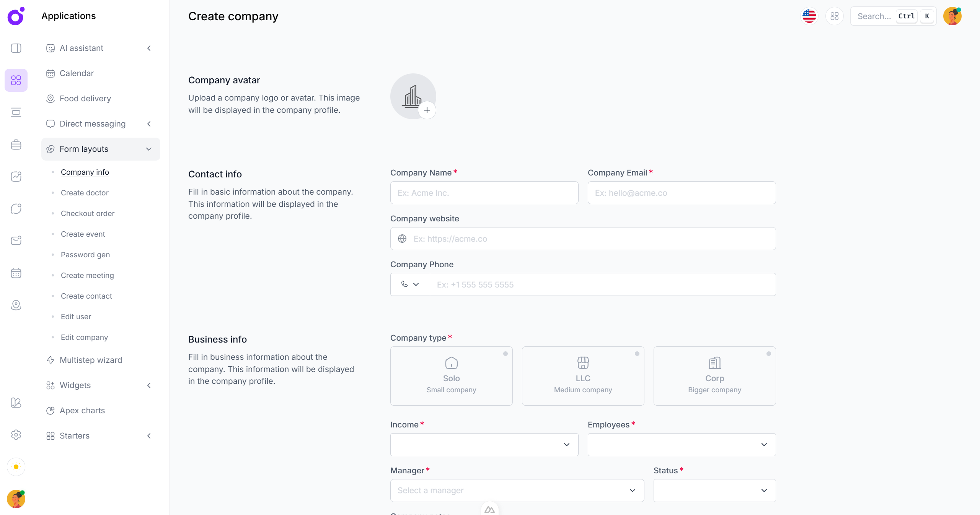The image size is (980, 515).
Task: Click the apps grid icon in header
Action: point(834,16)
